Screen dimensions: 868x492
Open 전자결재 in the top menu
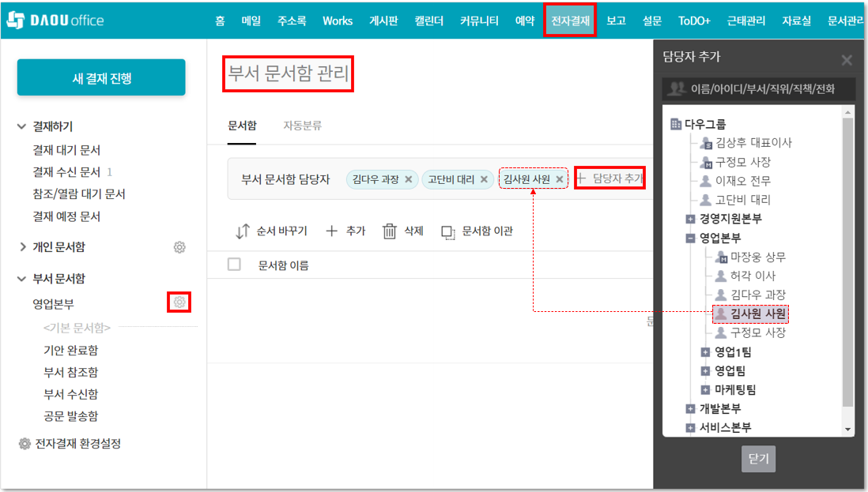[x=570, y=21]
